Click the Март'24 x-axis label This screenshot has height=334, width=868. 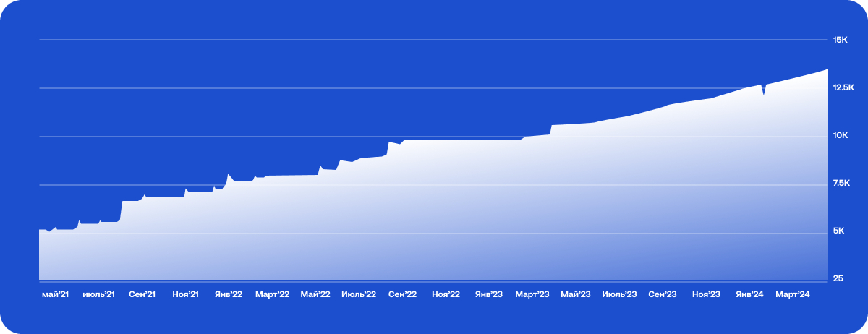793,294
